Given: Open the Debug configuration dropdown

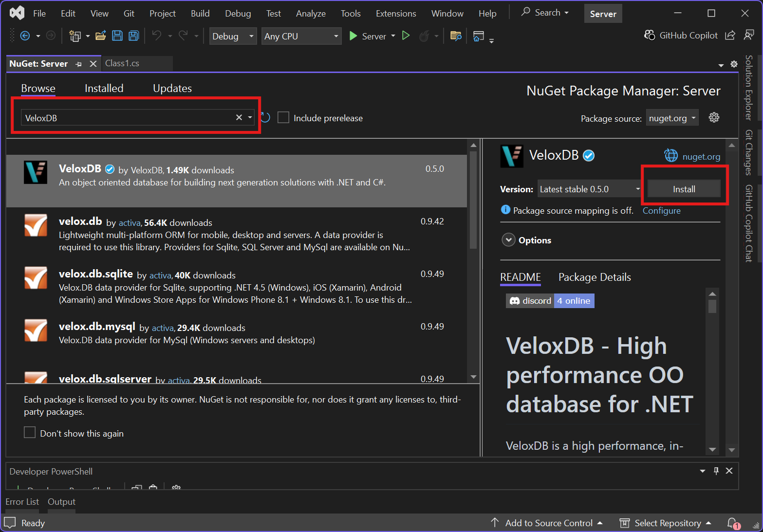Looking at the screenshot, I should [233, 36].
